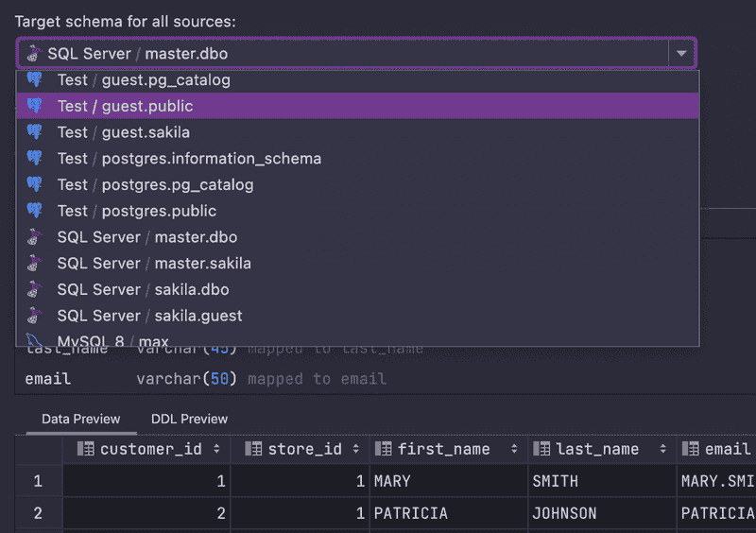Sort by first_name using its sort arrows

click(x=514, y=449)
